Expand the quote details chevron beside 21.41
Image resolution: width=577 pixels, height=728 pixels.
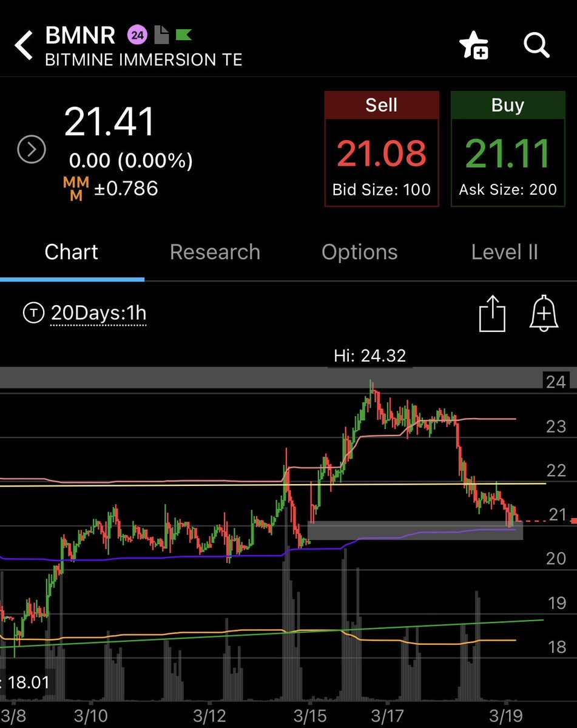31,148
